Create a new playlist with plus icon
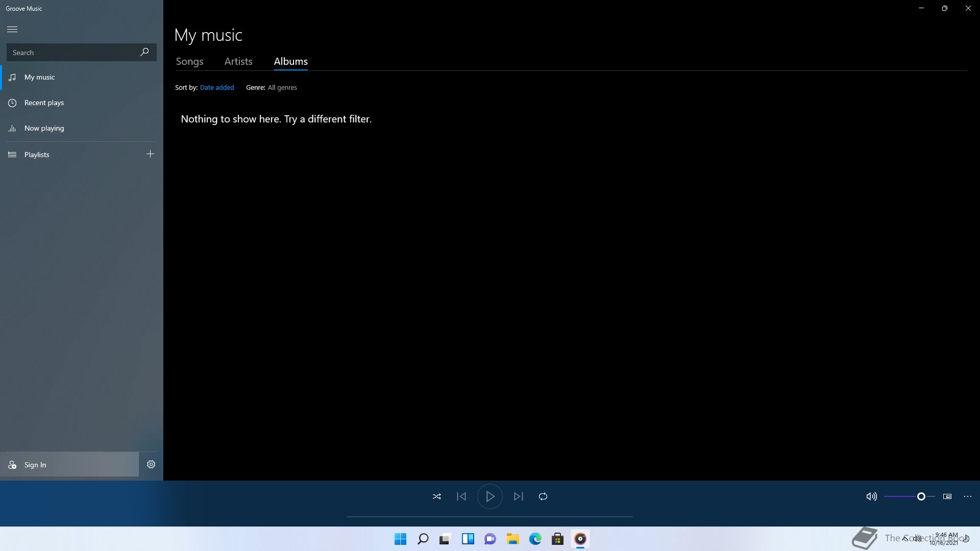 pyautogui.click(x=150, y=154)
